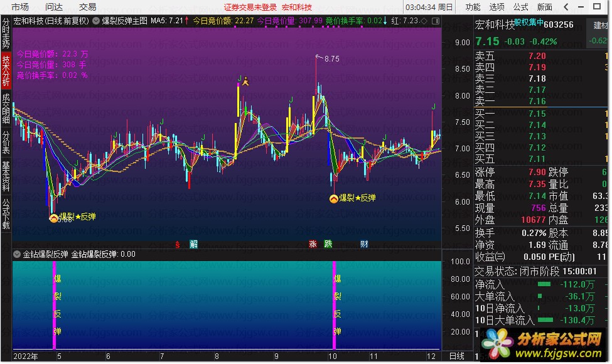
Task: Click the 8.75 high price label
Action: coord(332,59)
